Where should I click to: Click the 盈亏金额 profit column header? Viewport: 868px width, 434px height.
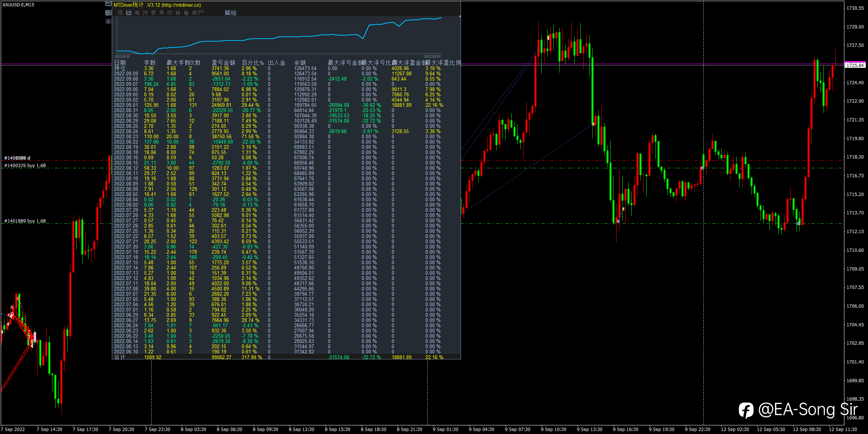pos(223,63)
